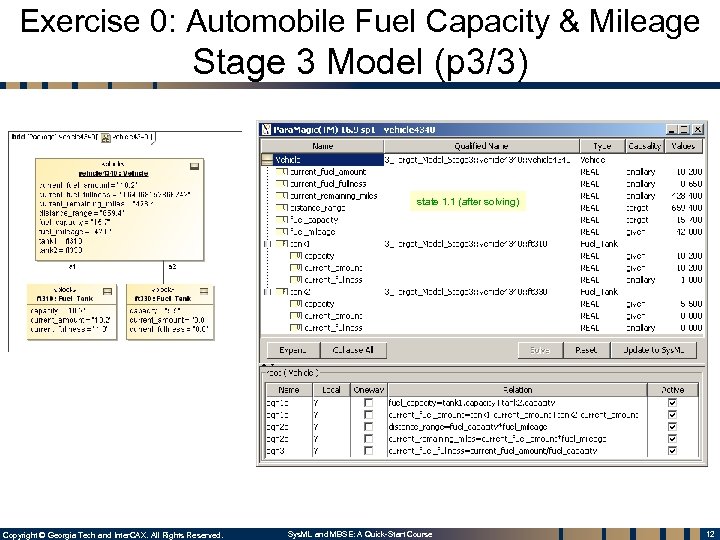This screenshot has width=720, height=540.
Task: Select the fuel_mileage tree row
Action: point(482,232)
